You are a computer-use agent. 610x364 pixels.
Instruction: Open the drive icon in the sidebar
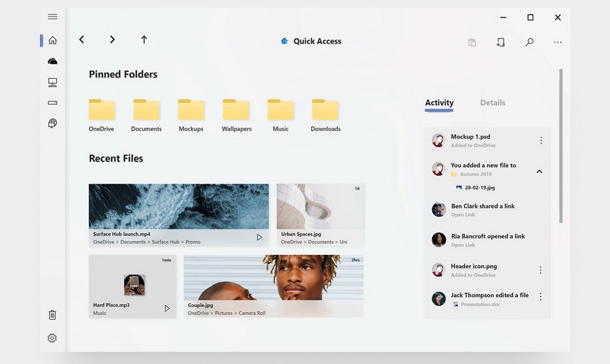52,103
